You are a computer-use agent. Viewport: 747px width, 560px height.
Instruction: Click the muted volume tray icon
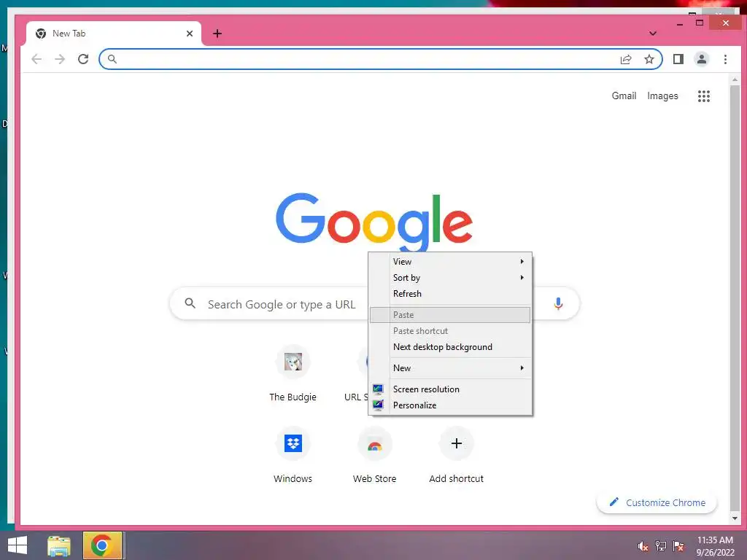click(x=643, y=546)
